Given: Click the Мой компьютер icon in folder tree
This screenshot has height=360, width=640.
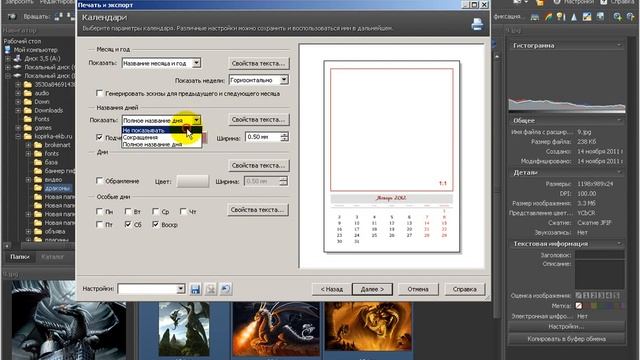Looking at the screenshot, I should [x=8, y=50].
